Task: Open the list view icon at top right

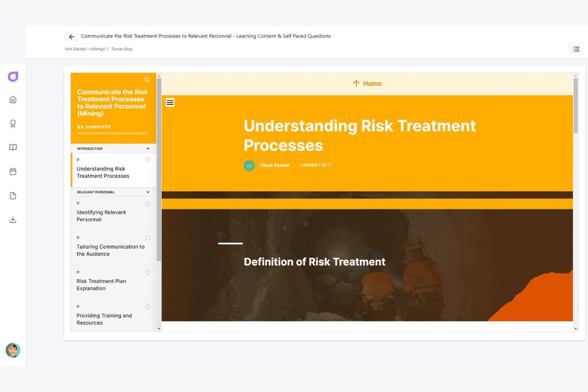Action: point(576,49)
